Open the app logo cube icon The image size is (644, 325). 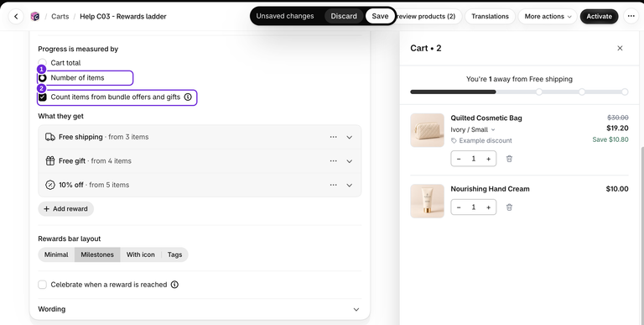pos(35,17)
